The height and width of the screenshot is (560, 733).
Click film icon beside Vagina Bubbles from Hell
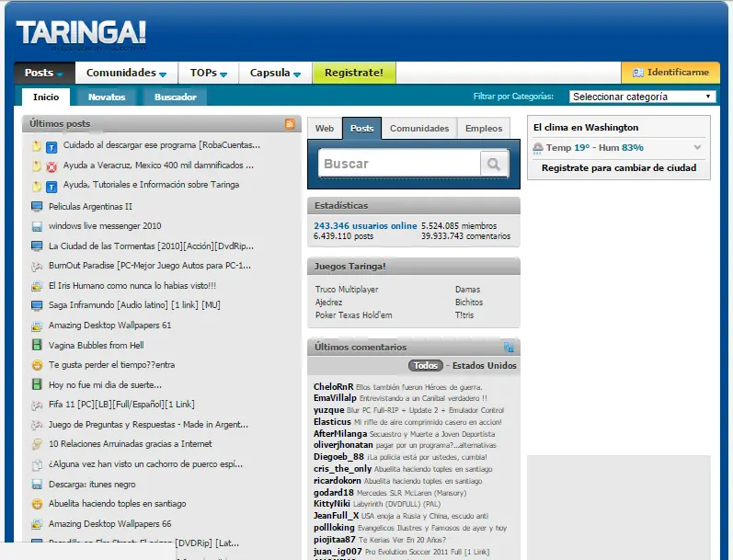click(37, 345)
